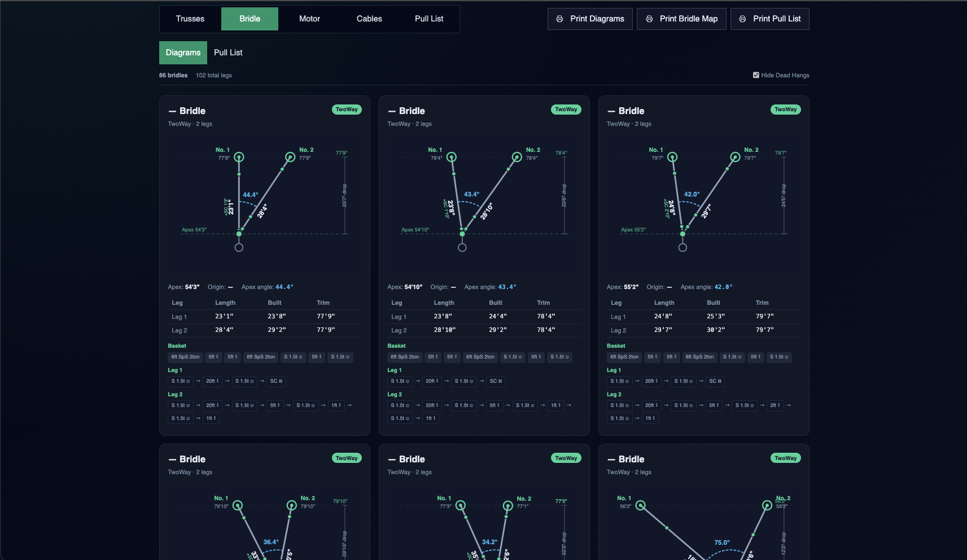Screen dimensions: 967x560
Task: Click the TwoWay badge on the 55'2" apex card
Action: tap(786, 110)
